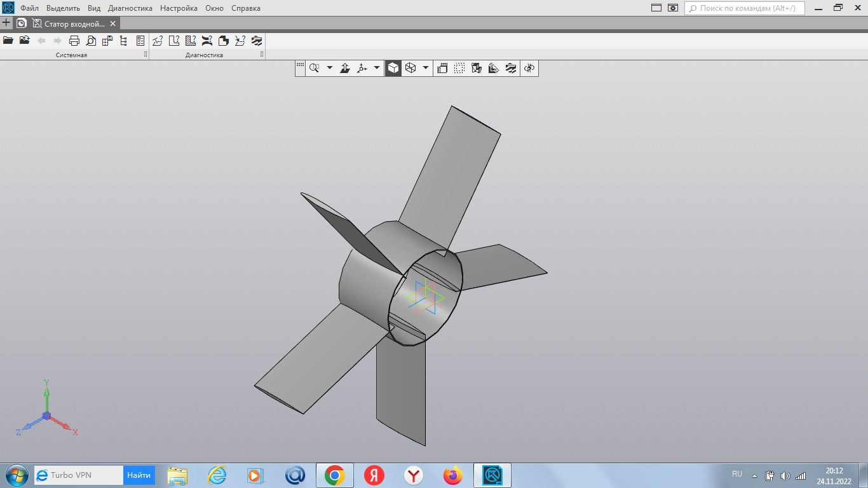
Task: Open print preview with magnifier-page icon
Action: click(x=91, y=41)
